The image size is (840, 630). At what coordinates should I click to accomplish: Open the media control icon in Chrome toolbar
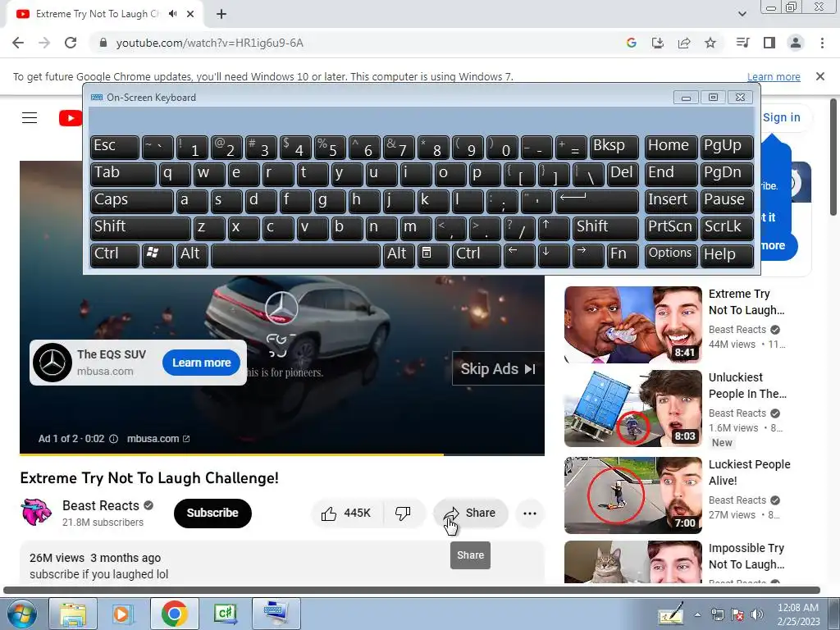click(x=742, y=43)
